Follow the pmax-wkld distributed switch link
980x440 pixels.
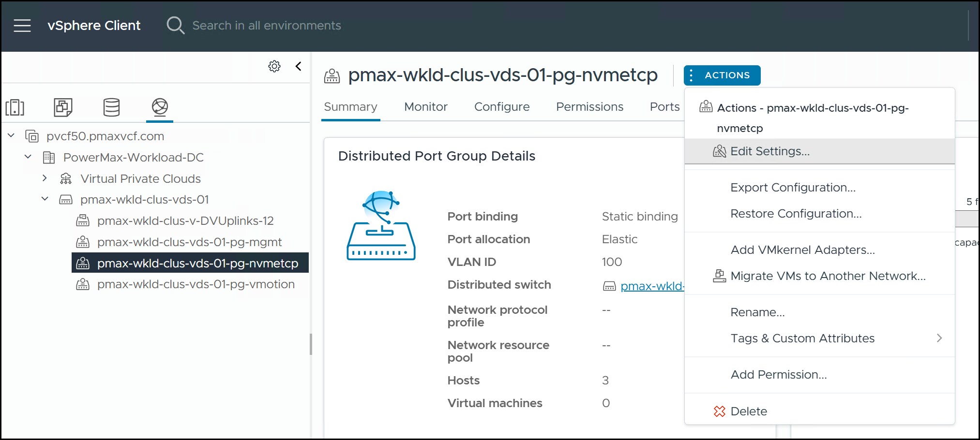tap(652, 286)
